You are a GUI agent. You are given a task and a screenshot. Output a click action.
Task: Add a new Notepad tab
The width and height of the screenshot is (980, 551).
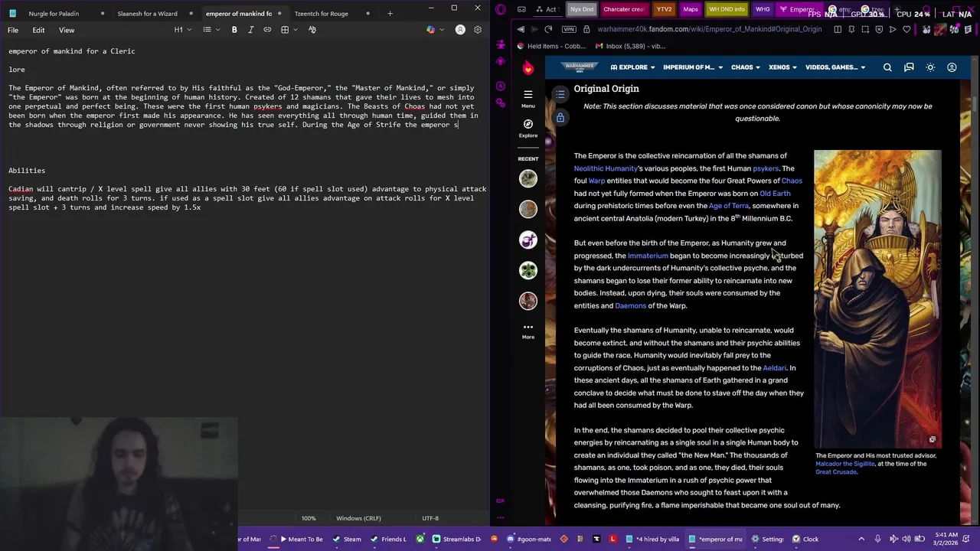(390, 13)
